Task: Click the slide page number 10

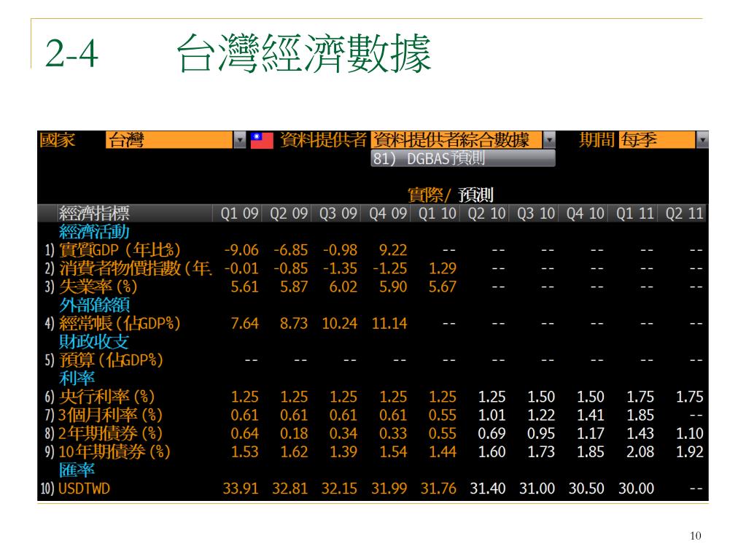Action: tap(695, 536)
